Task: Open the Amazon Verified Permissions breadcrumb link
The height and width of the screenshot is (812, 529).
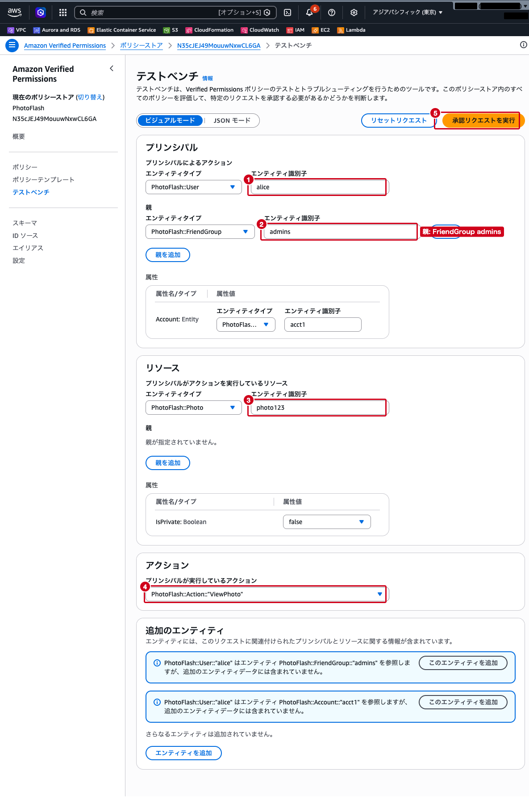Action: (65, 46)
